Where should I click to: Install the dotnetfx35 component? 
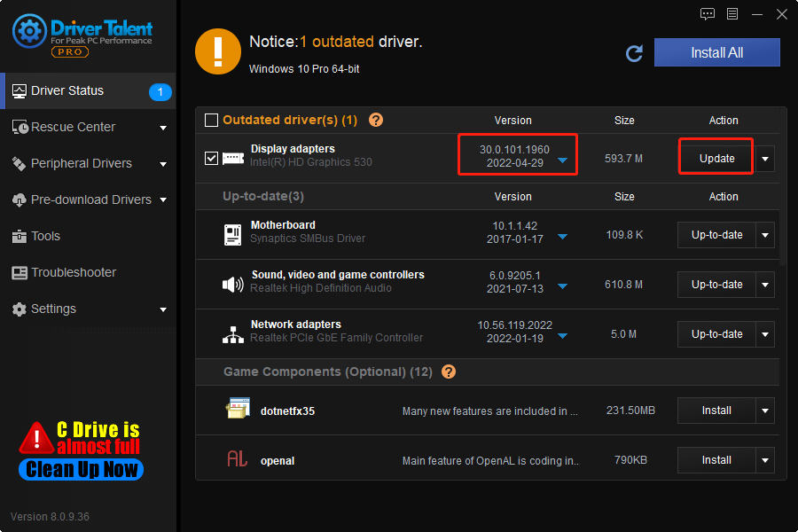(x=716, y=411)
